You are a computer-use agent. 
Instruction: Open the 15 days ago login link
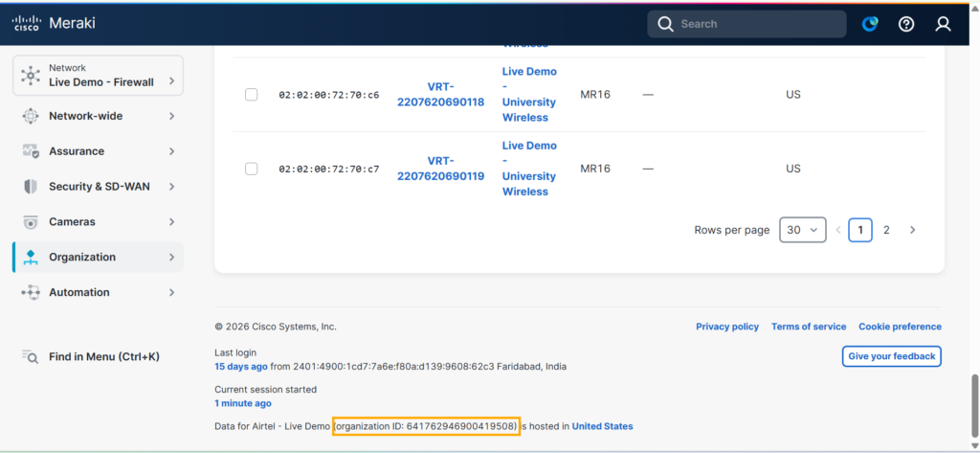pyautogui.click(x=241, y=367)
